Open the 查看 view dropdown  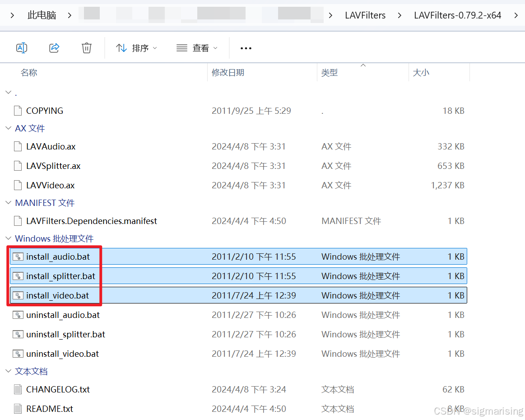pos(197,48)
